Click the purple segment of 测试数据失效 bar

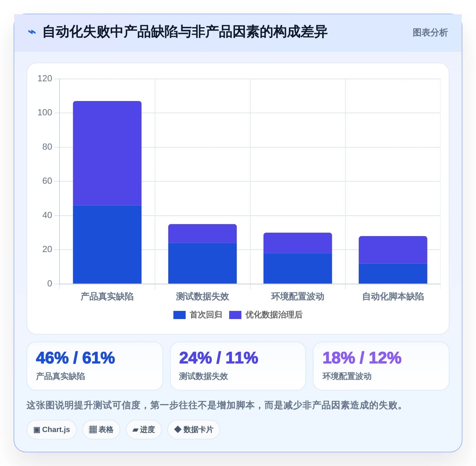[202, 234]
